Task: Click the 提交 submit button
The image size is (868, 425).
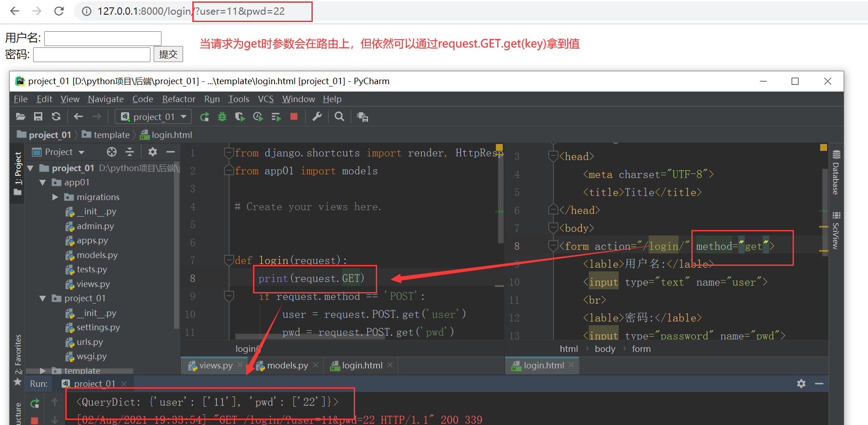Action: pos(168,54)
